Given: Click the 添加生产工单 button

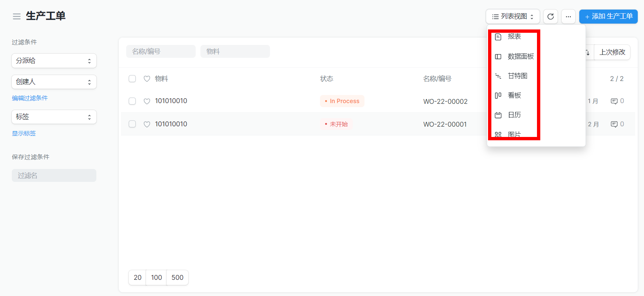Looking at the screenshot, I should point(608,17).
